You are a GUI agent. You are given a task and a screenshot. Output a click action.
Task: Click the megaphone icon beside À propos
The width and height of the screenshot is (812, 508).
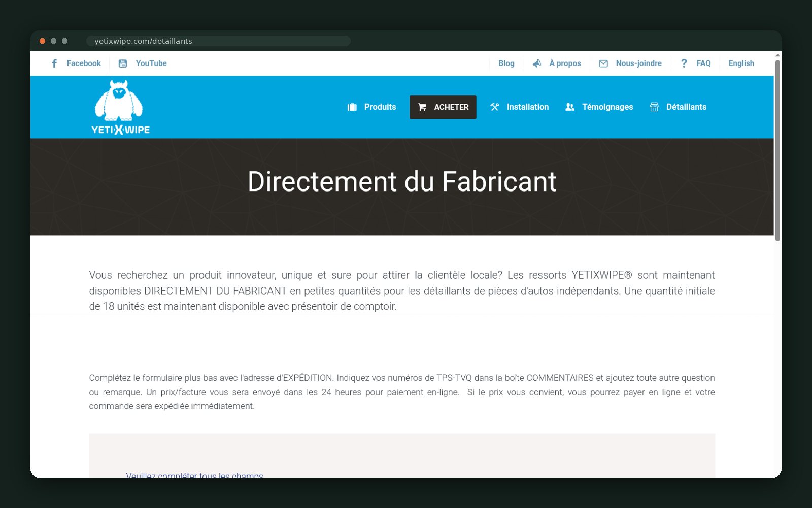point(537,63)
